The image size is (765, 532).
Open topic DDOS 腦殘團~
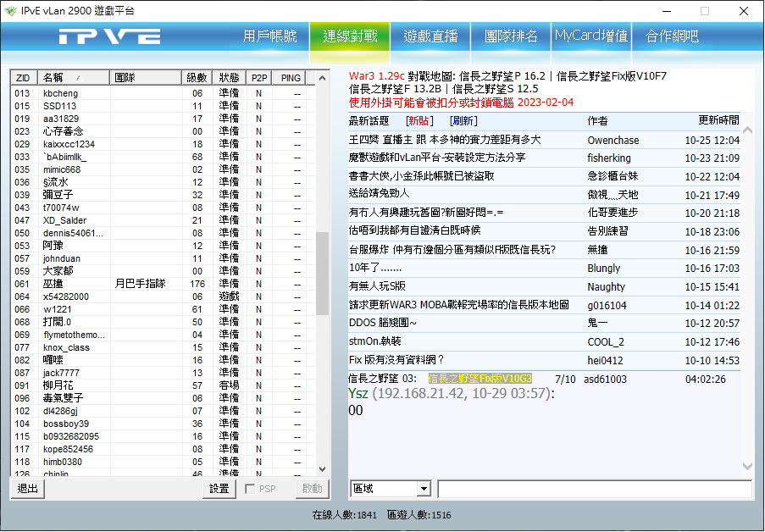click(x=383, y=323)
